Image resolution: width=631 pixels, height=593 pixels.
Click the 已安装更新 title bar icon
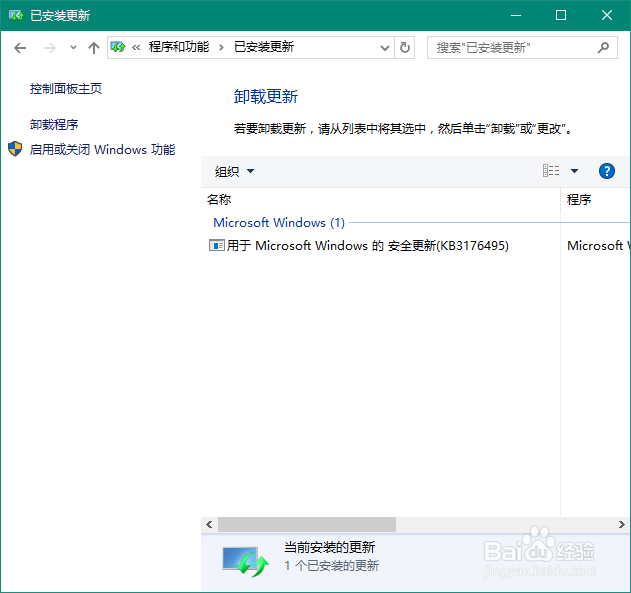coord(16,15)
